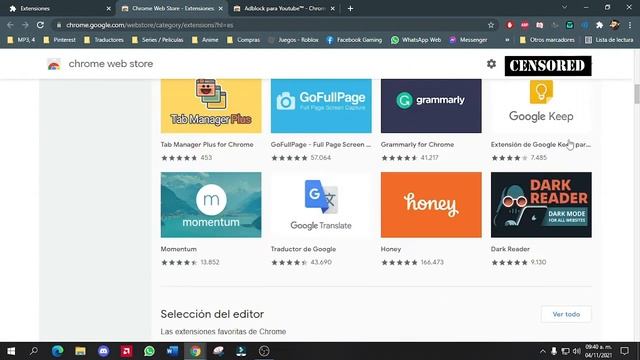
Task: Open Lista de lectura panel
Action: 609,40
